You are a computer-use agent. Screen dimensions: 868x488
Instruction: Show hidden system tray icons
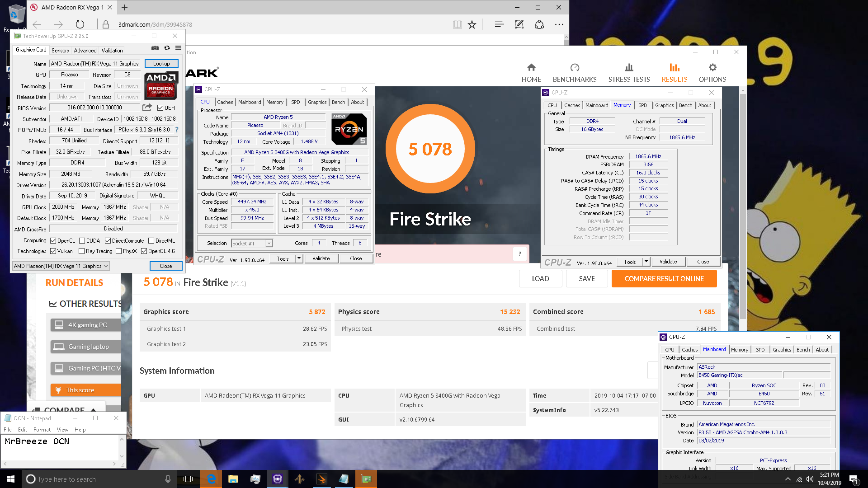point(788,479)
